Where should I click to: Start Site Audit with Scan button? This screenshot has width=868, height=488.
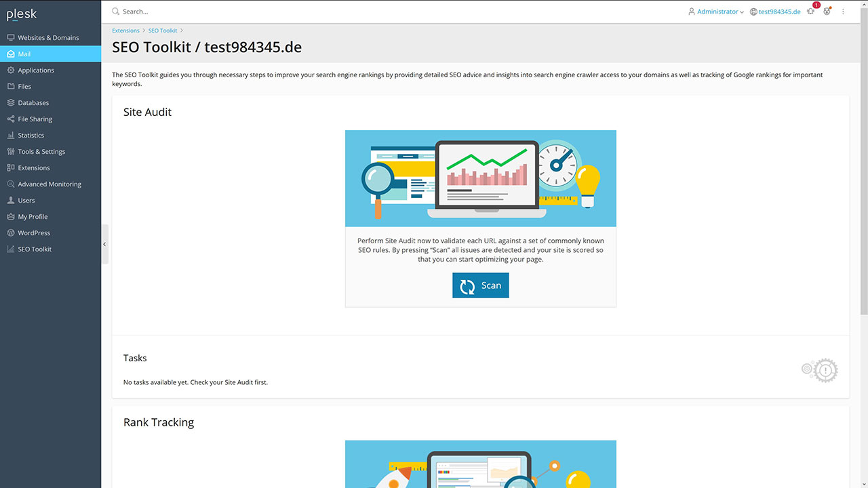tap(481, 285)
